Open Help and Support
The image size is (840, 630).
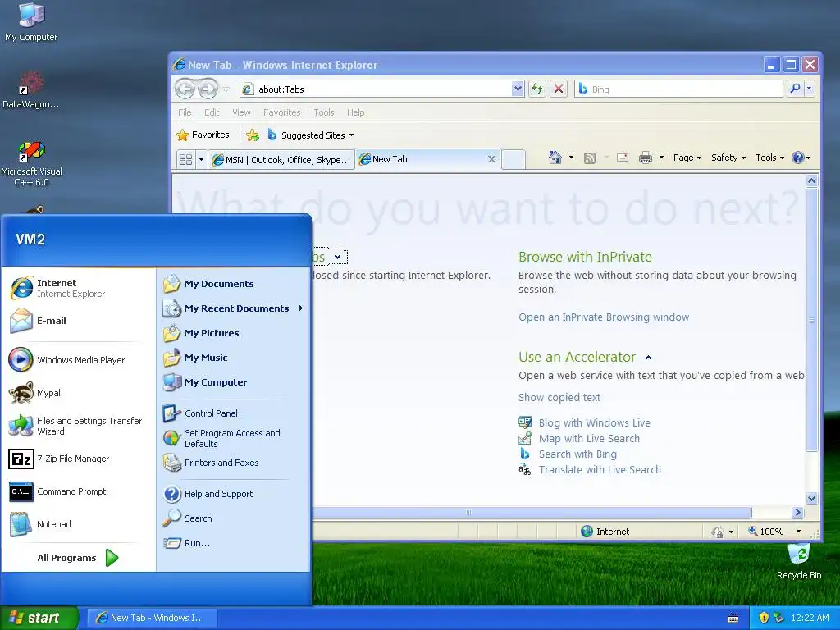233,493
